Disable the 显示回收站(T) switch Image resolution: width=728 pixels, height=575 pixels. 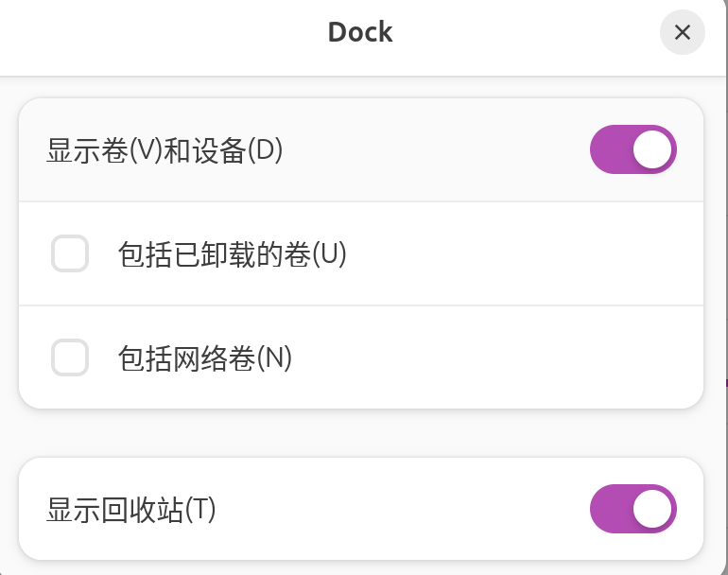coord(633,509)
